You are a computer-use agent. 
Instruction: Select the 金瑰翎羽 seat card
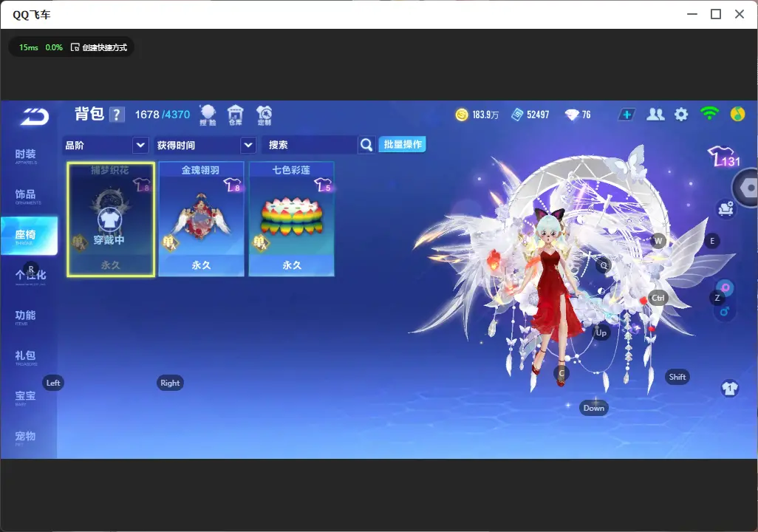[201, 219]
